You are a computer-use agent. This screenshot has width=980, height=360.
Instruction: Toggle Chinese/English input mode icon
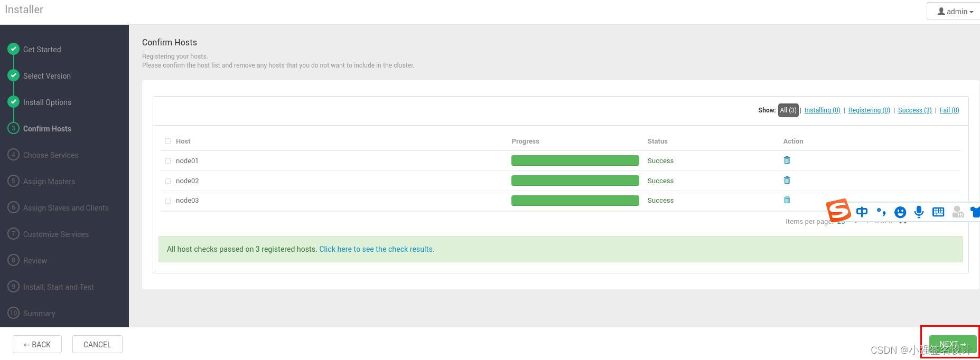coord(862,212)
